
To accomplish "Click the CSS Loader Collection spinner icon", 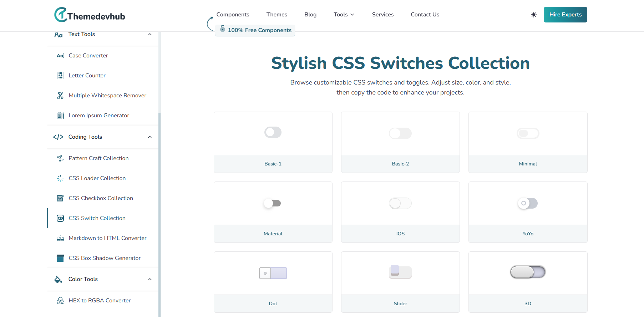I will [x=60, y=178].
